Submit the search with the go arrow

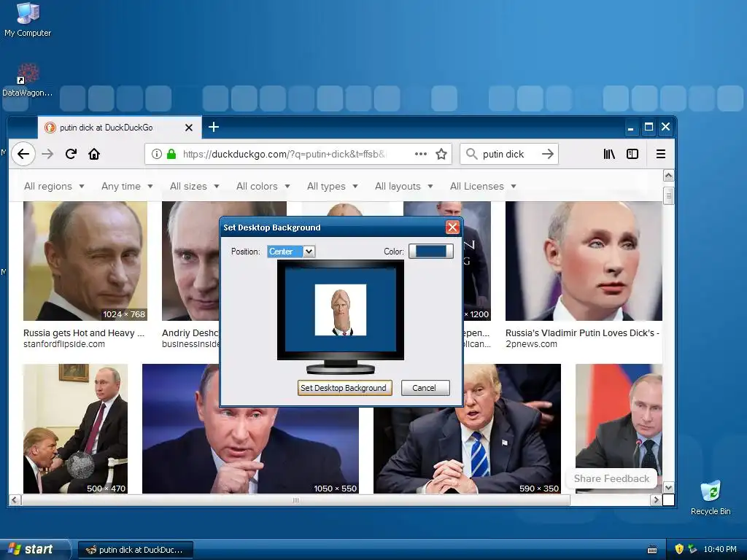pos(547,154)
